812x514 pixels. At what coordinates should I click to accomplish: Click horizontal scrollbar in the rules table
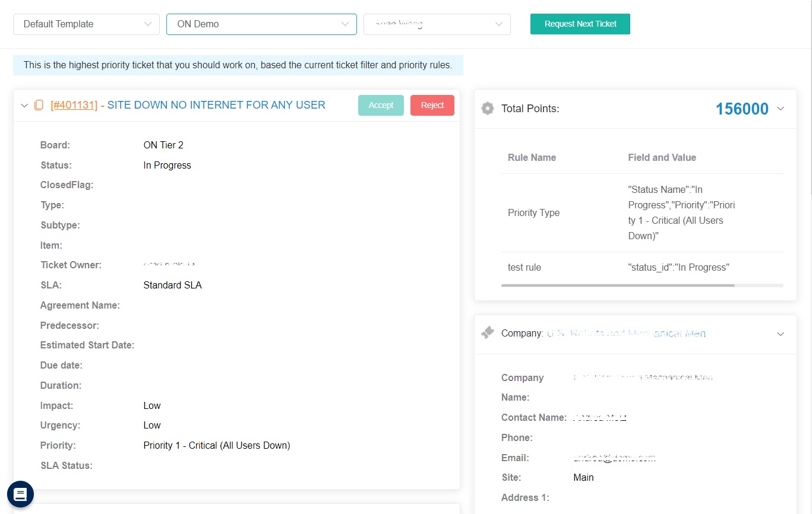(x=618, y=285)
